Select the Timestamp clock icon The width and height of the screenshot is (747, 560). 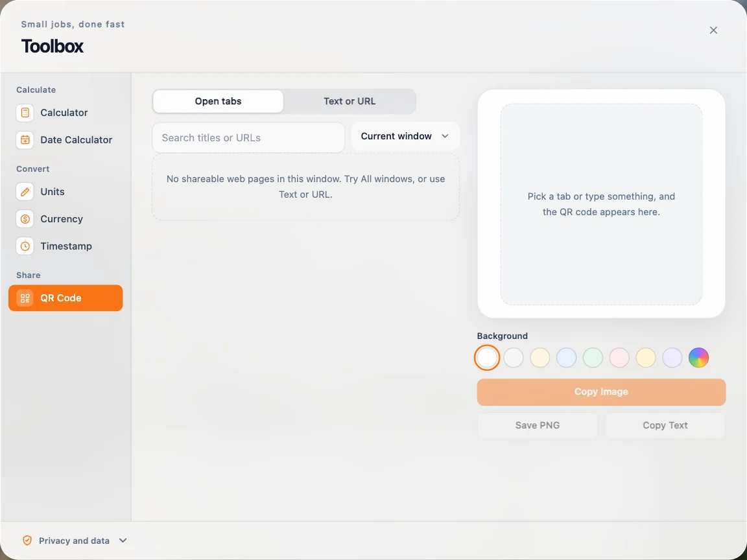tap(25, 246)
